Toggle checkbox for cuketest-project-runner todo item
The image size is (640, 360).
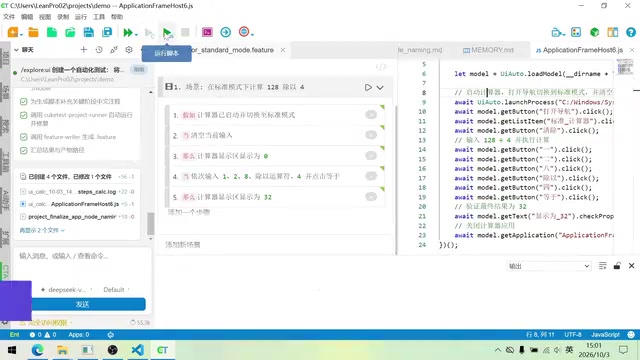click(24, 116)
